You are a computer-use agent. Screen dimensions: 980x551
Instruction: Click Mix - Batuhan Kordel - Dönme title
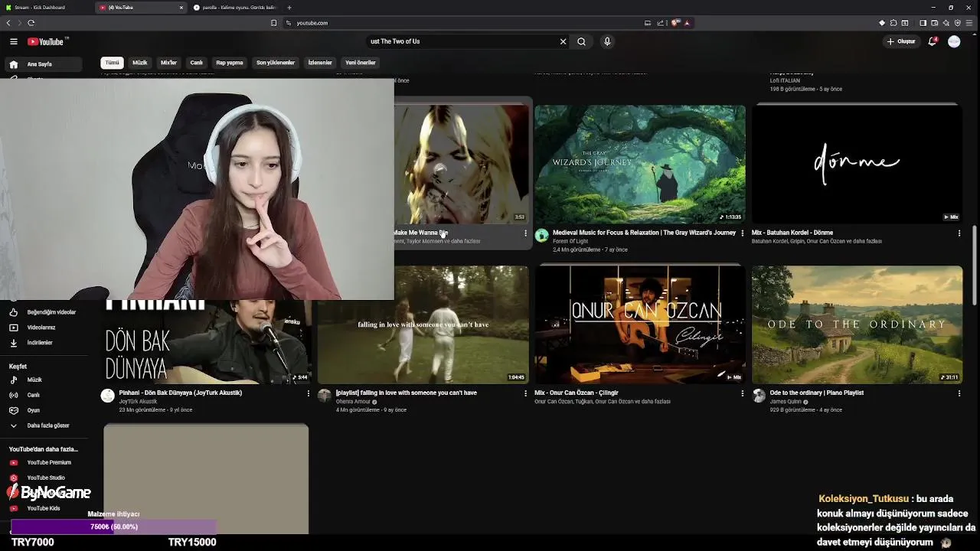[792, 233]
